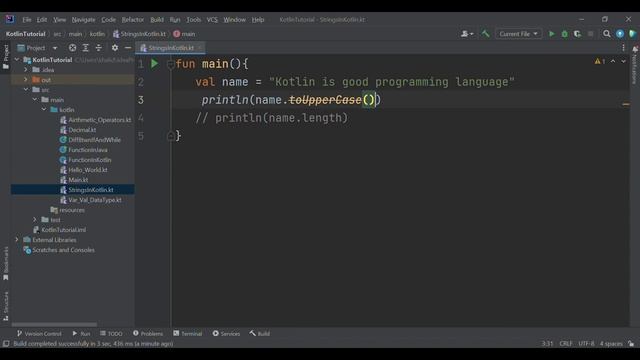Image resolution: width=640 pixels, height=360 pixels.
Task: Click the Build project hammer icon
Action: tap(485, 34)
